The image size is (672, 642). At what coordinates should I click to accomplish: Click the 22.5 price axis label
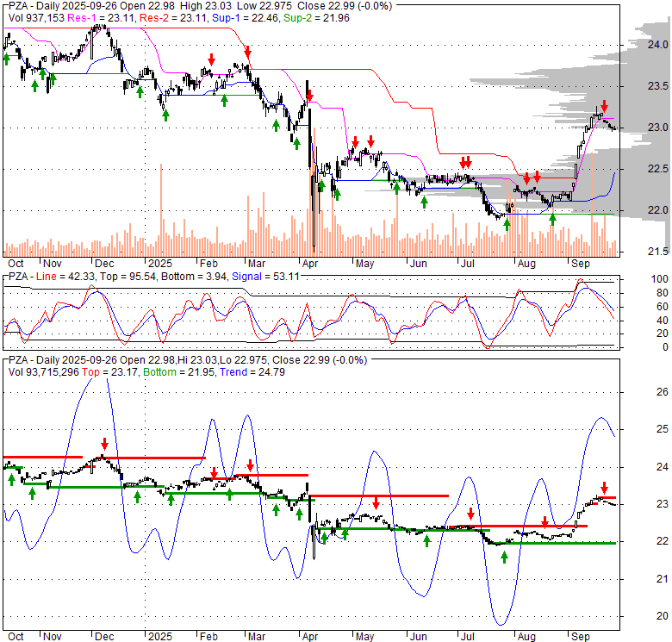[658, 169]
